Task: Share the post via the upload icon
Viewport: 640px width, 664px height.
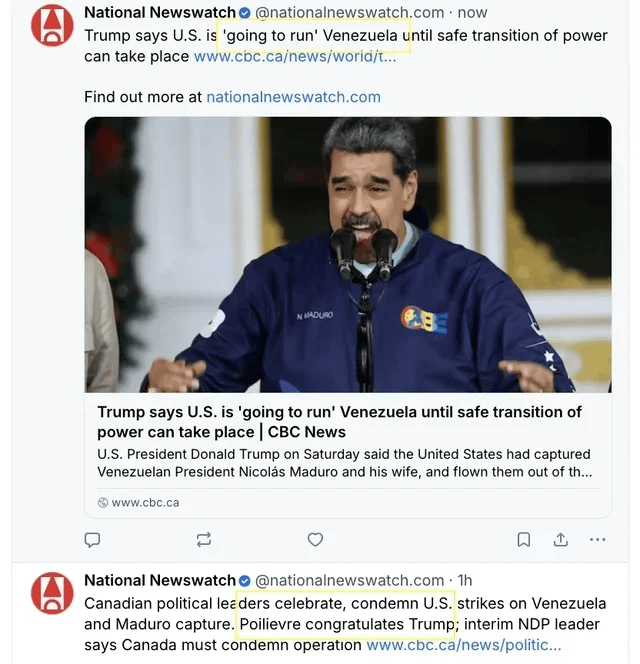Action: click(x=560, y=539)
